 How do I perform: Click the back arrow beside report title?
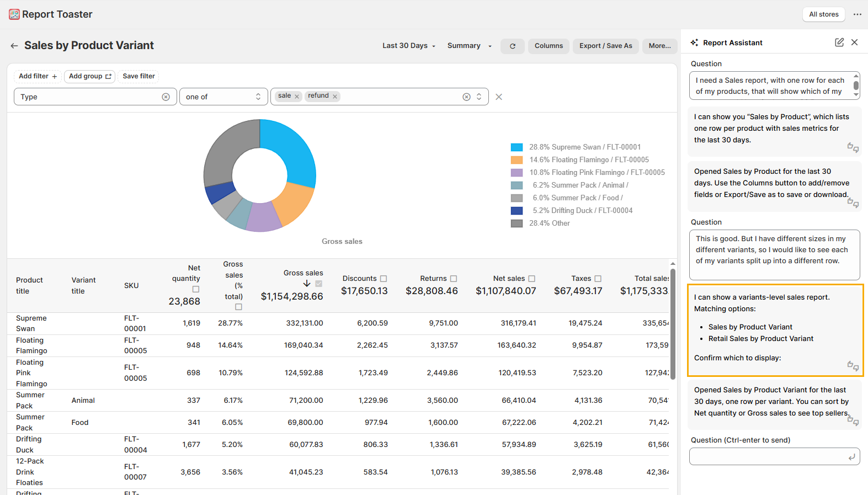tap(14, 46)
